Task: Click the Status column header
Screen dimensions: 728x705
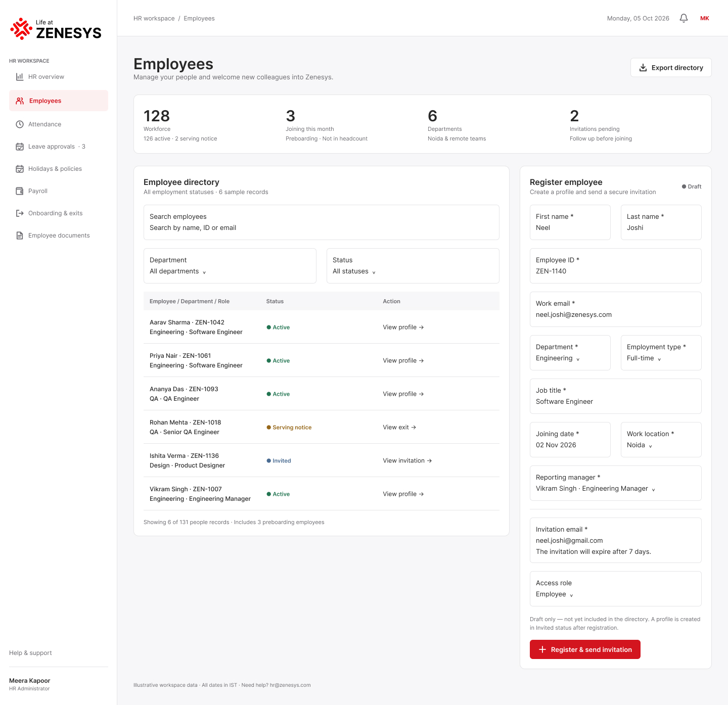Action: (x=275, y=301)
